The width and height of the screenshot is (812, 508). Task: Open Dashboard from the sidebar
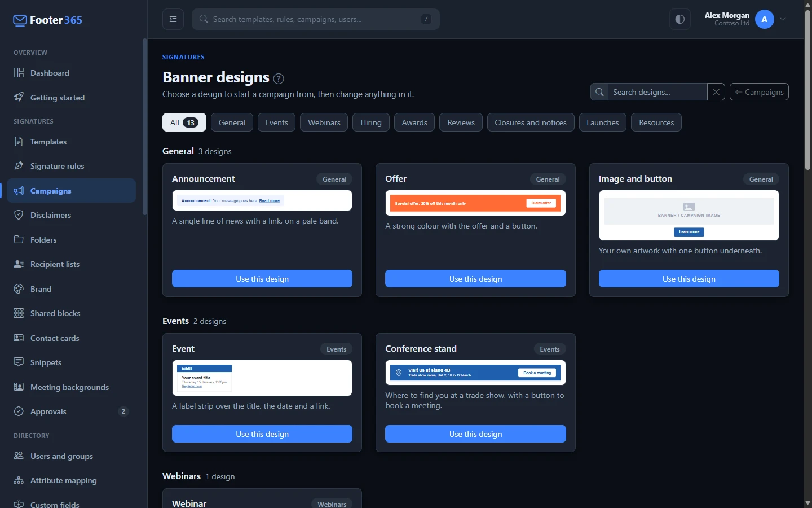[x=71, y=73]
